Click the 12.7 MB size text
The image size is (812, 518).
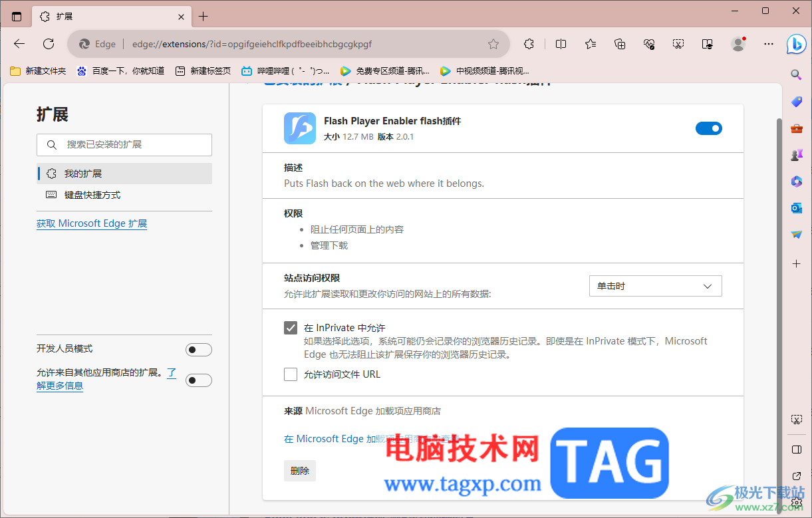[x=358, y=136]
